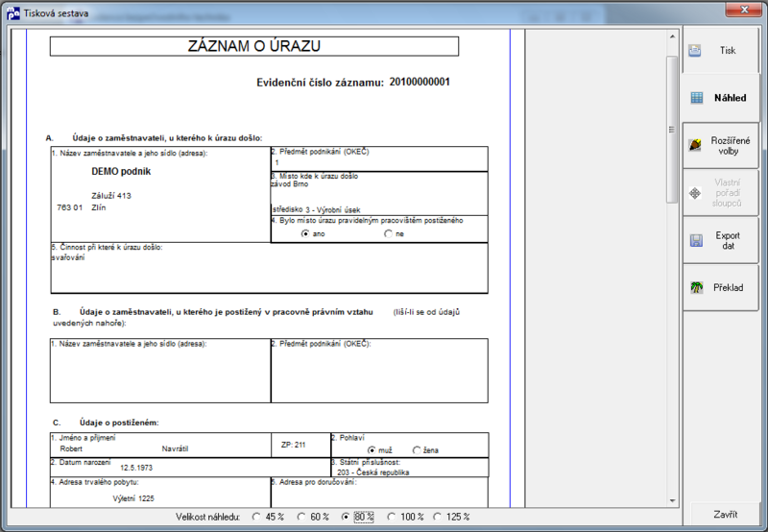The width and height of the screenshot is (768, 532).
Task: Select 100 % preview size
Action: [x=391, y=517]
